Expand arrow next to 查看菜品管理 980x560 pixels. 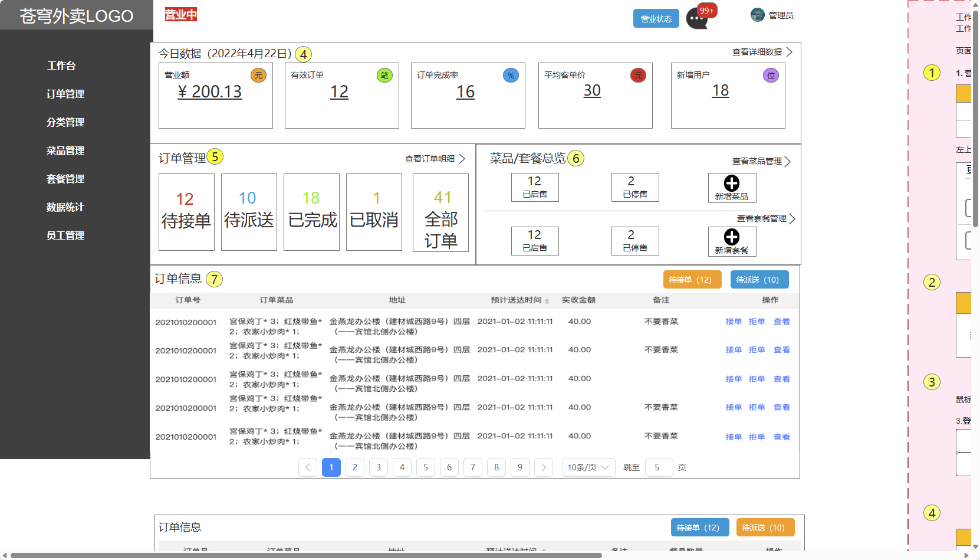[788, 162]
